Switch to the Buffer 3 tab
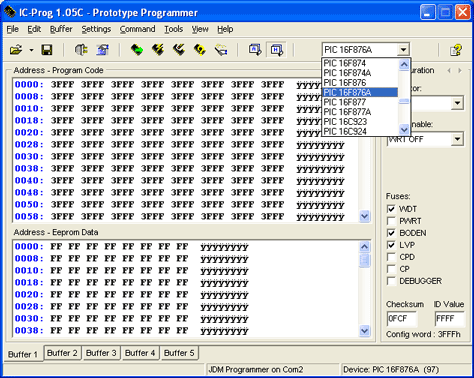This screenshot has height=378, width=474. tap(101, 353)
